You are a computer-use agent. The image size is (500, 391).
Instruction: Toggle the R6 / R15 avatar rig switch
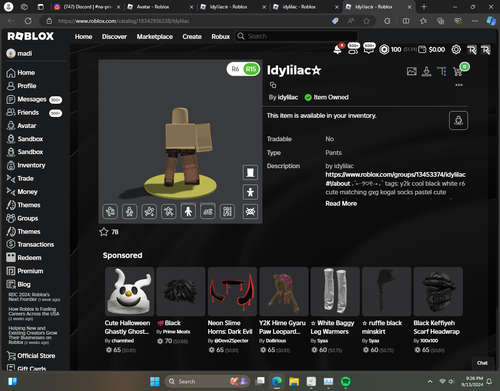click(x=243, y=69)
